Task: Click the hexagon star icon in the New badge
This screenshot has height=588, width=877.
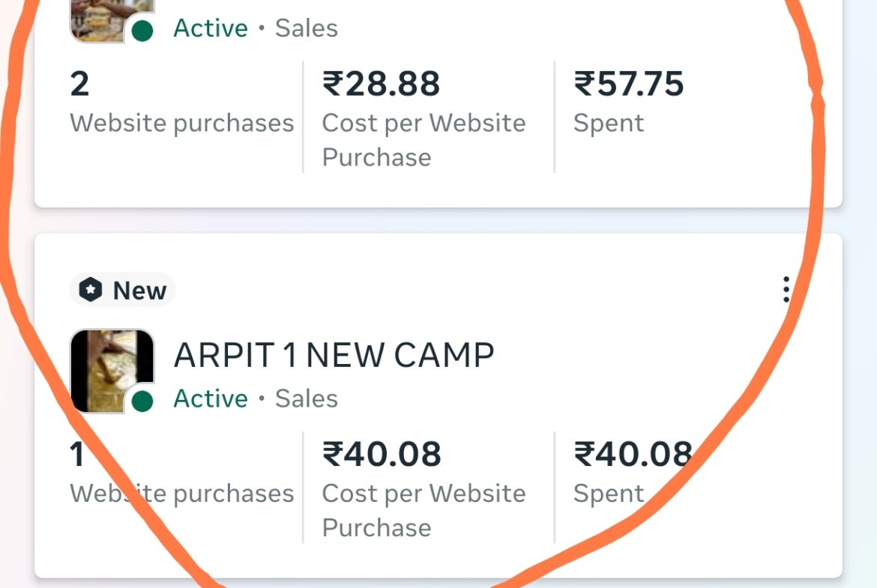Action: pyautogui.click(x=91, y=290)
